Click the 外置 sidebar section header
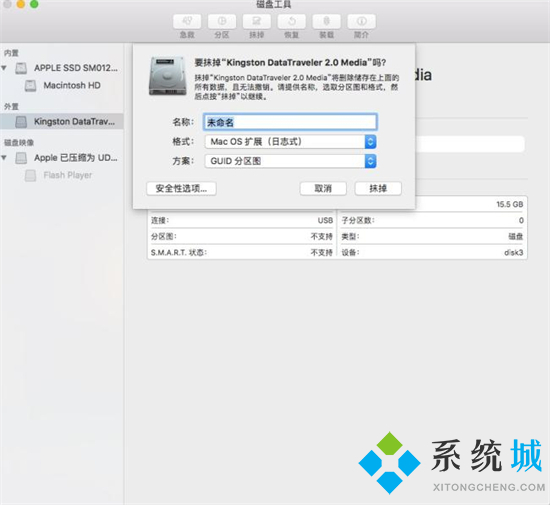Screen dimensions: 550x505 click(x=11, y=106)
